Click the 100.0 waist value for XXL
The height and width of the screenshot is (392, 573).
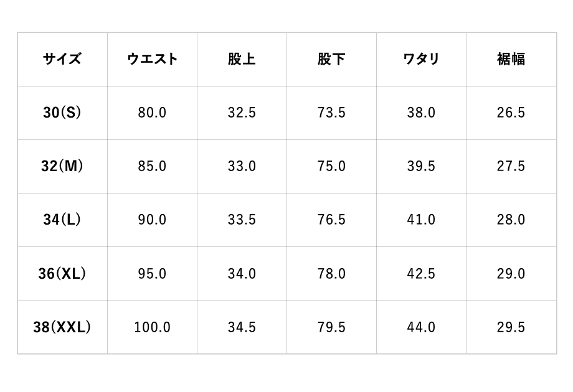click(152, 327)
